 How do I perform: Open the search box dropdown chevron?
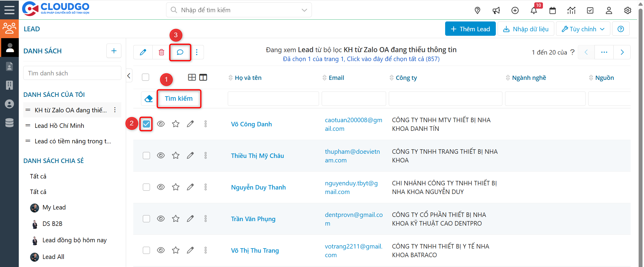[304, 10]
